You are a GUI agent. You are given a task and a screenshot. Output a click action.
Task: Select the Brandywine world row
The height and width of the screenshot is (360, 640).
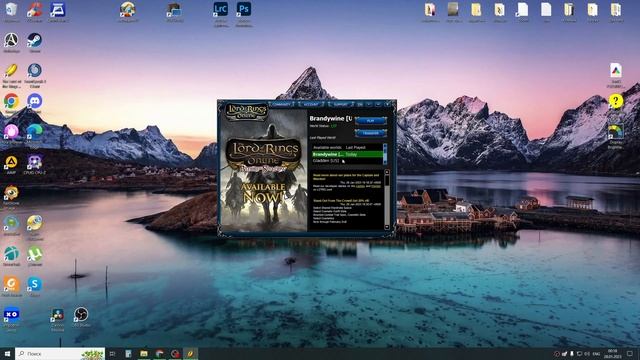[x=347, y=154]
